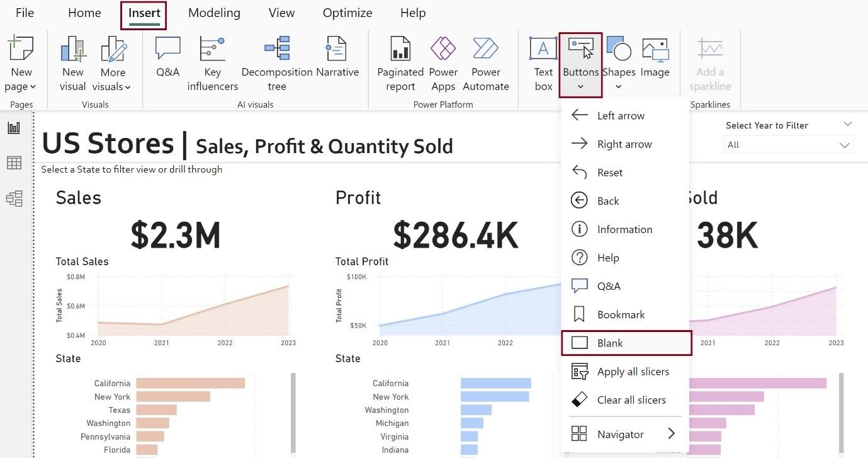
Task: Click the $286.4K Profit card value
Action: click(x=456, y=235)
